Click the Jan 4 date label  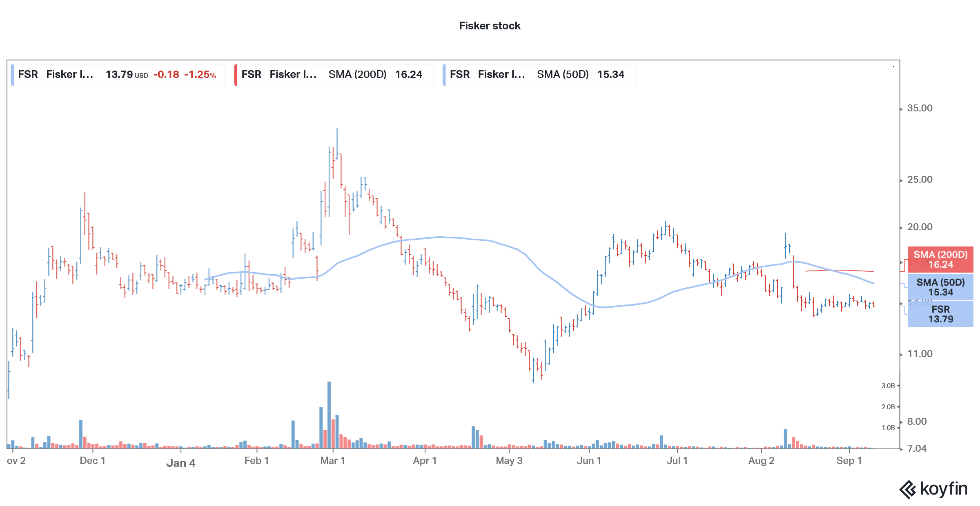181,463
